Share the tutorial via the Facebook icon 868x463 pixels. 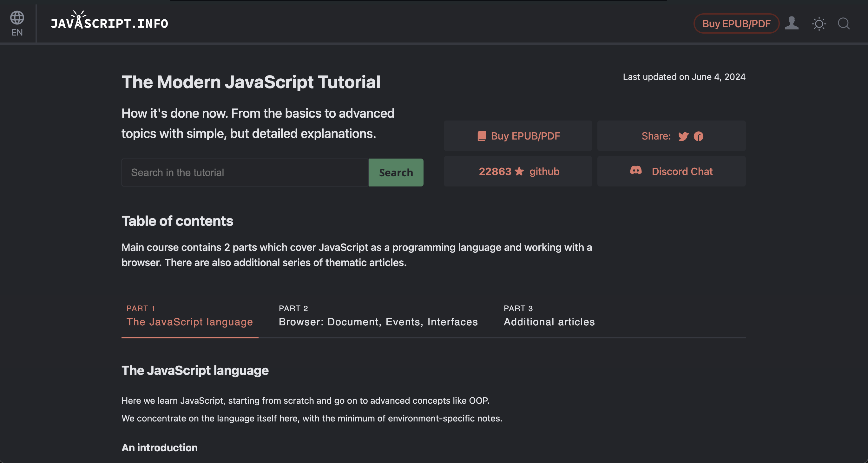click(x=699, y=136)
